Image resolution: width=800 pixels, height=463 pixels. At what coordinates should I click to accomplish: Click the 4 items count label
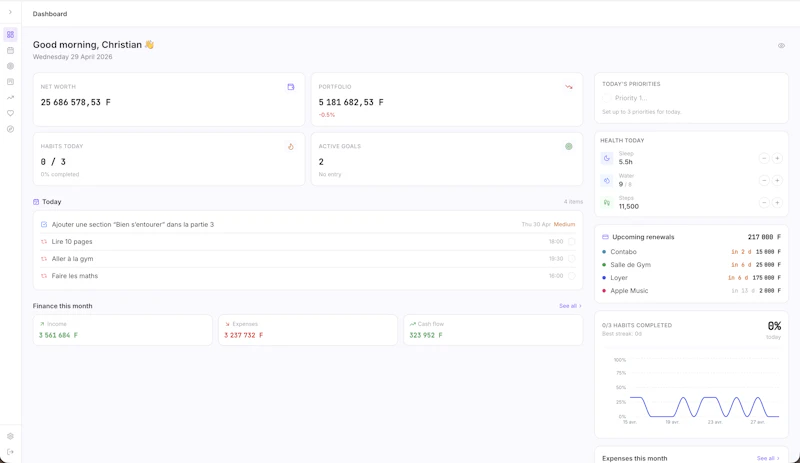tap(573, 202)
